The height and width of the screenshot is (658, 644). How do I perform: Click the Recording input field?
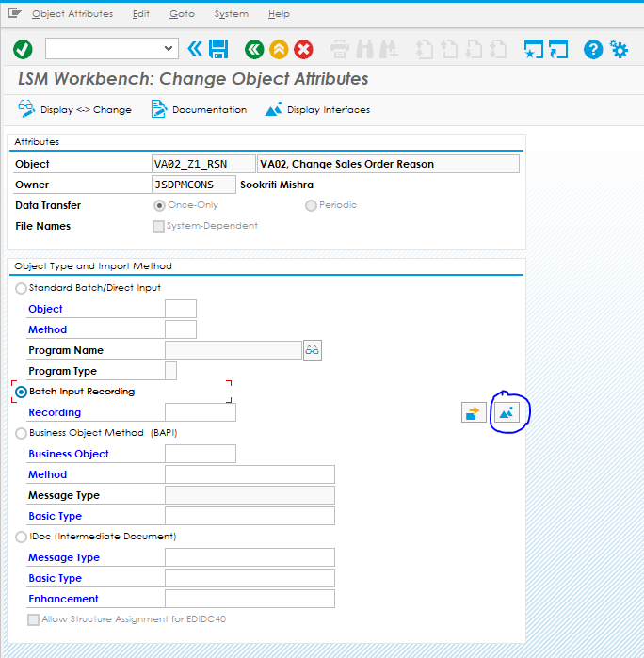click(200, 412)
